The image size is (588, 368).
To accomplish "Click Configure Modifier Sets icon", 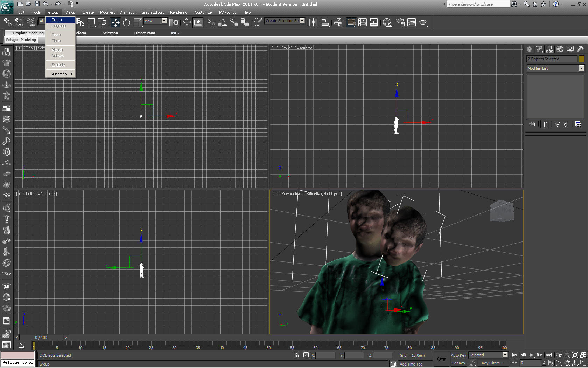I will click(x=578, y=124).
